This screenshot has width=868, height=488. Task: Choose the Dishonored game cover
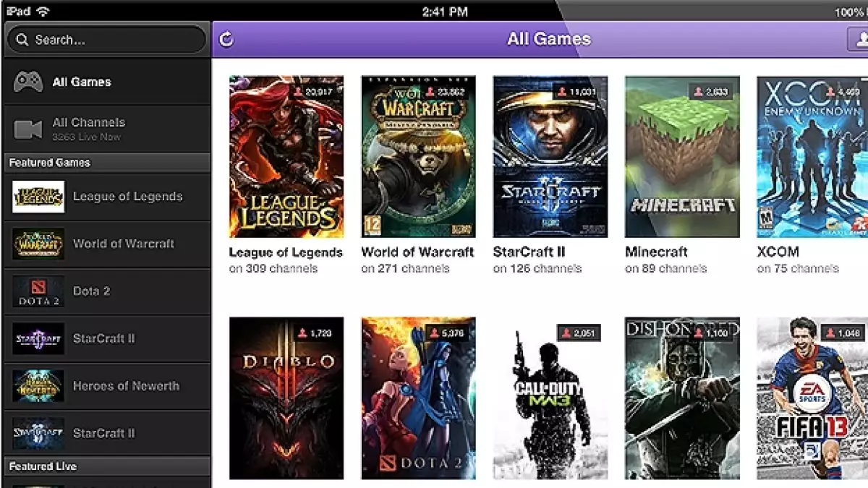click(x=682, y=398)
